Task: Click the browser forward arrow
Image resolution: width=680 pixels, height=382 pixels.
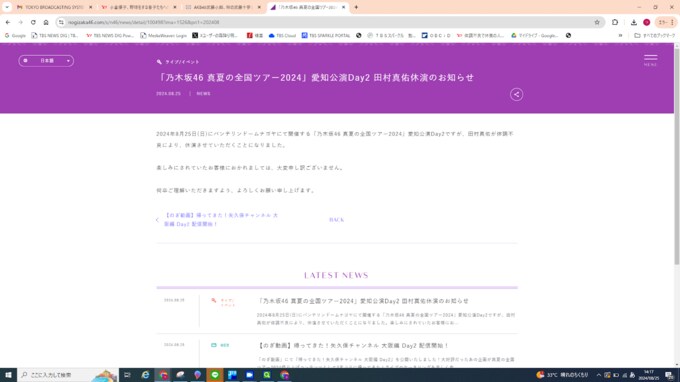Action: coord(20,22)
